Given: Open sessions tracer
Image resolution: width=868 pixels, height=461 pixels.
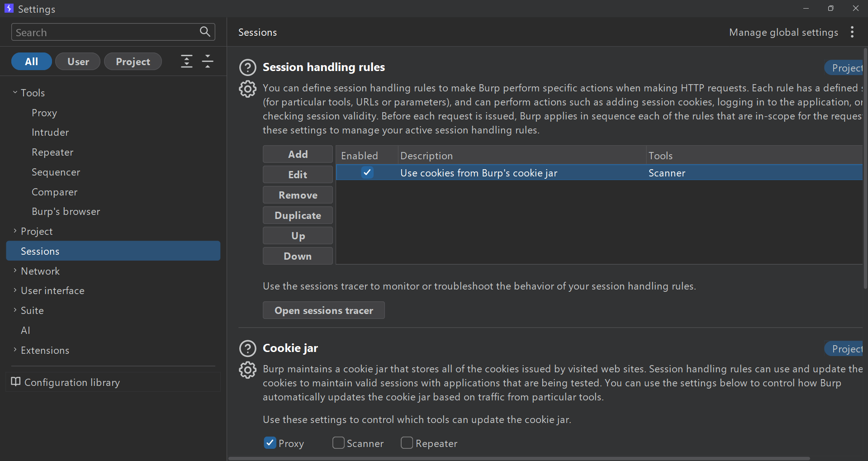Looking at the screenshot, I should pos(324,310).
